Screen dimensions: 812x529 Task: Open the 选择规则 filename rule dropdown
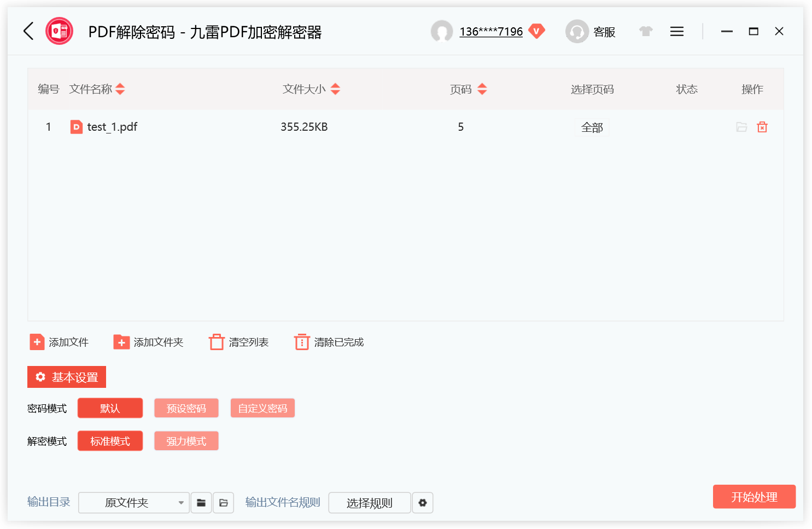pos(369,502)
